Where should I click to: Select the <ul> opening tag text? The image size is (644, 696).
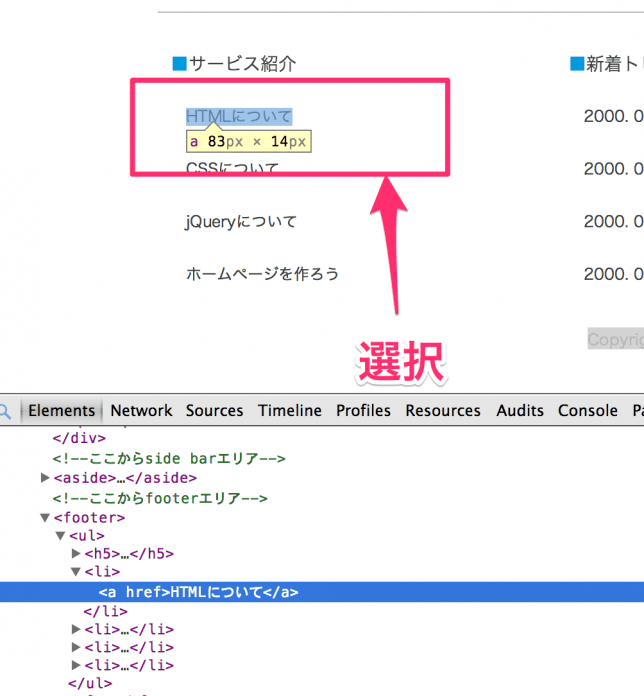tap(87, 536)
